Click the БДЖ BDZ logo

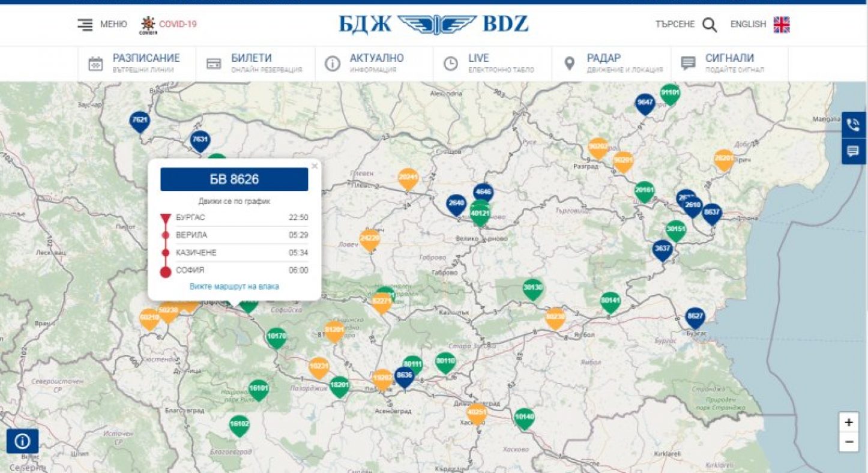pos(433,25)
